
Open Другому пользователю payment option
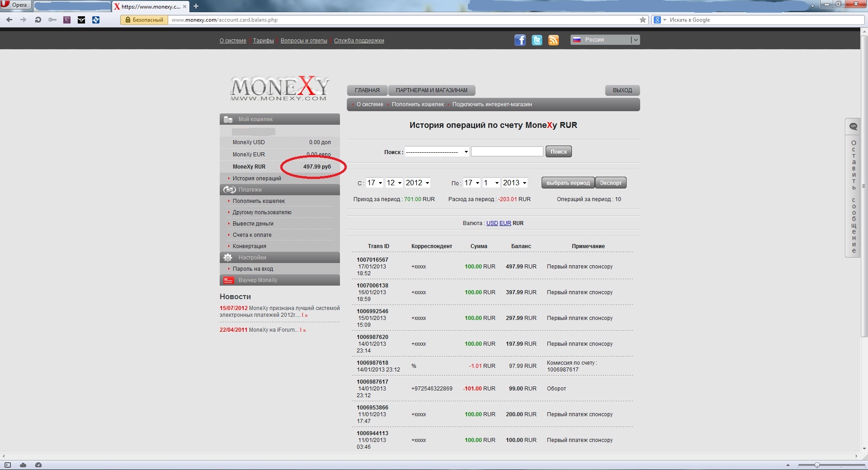point(262,212)
